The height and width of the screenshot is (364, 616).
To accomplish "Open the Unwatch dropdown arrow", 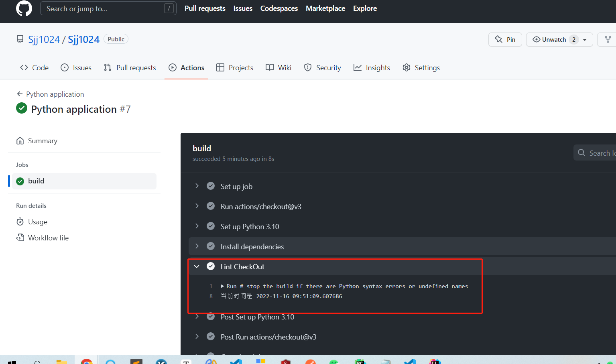I will pos(585,39).
